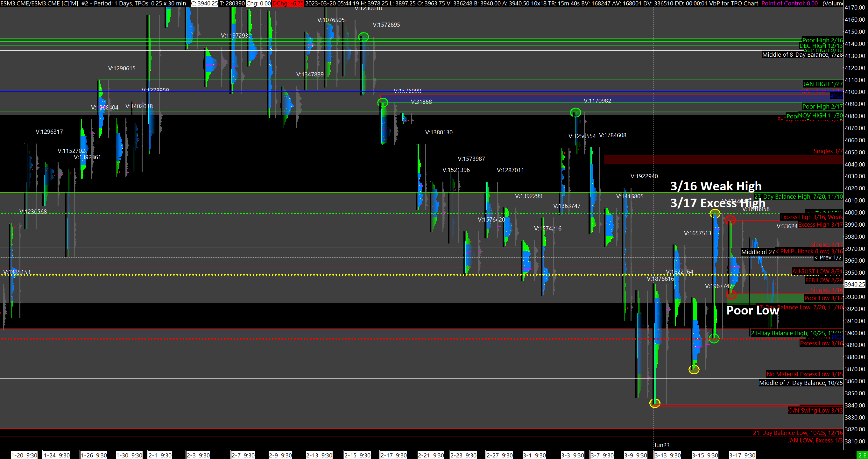Click the 'Point of Control: 0.00' header text
Screen dimensions: 868x459
click(789, 4)
